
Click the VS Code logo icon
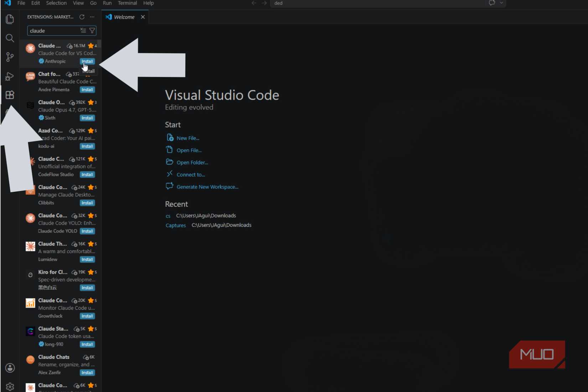[7, 3]
